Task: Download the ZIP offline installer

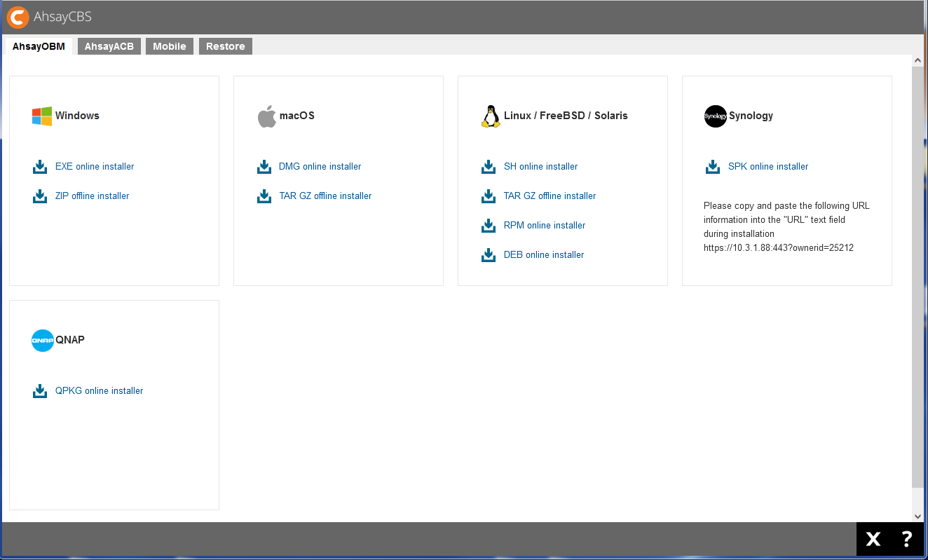Action: tap(92, 196)
